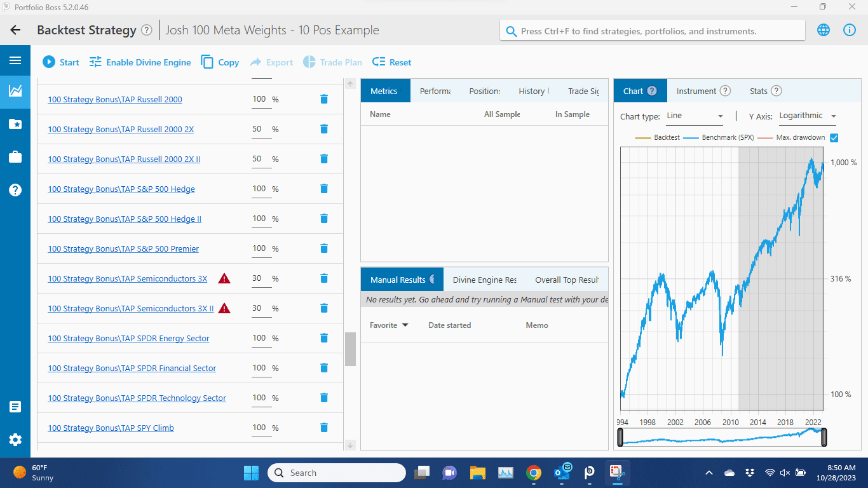Delete the TAP Russell 2000 2X row
Viewport: 868px width, 488px height.
[x=324, y=129]
